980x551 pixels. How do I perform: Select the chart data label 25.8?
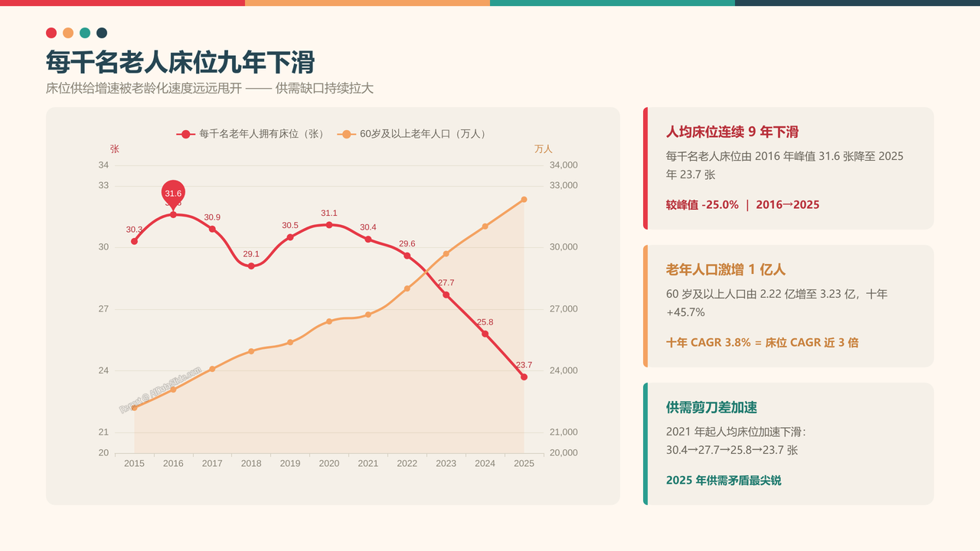point(485,322)
